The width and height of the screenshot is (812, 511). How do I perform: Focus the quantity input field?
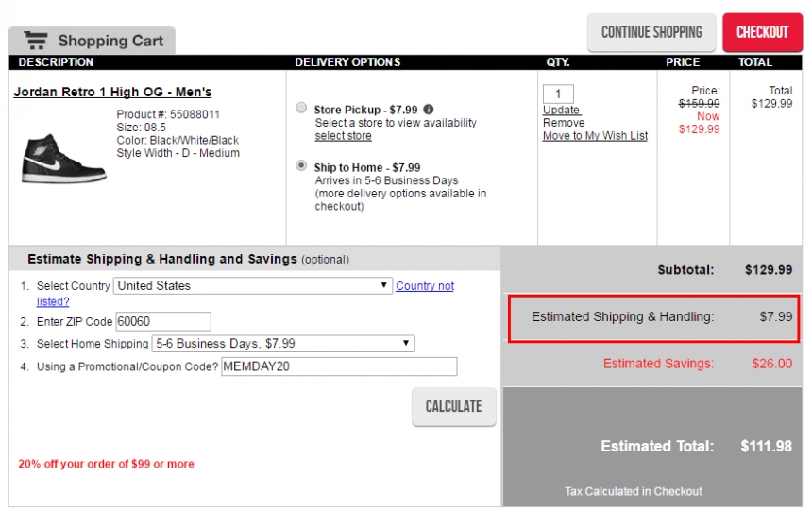(x=558, y=94)
